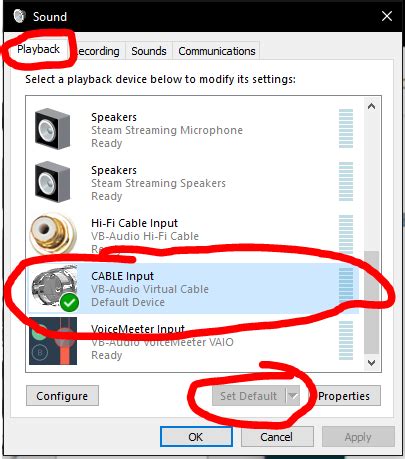Click the green default-device checkmark badge
Image resolution: width=405 pixels, height=459 pixels.
point(69,303)
